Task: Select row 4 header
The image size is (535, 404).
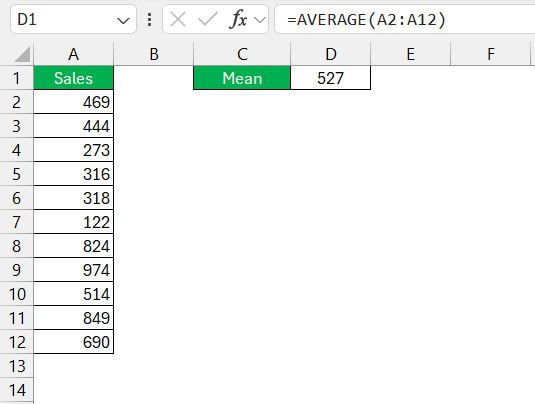Action: click(x=16, y=150)
